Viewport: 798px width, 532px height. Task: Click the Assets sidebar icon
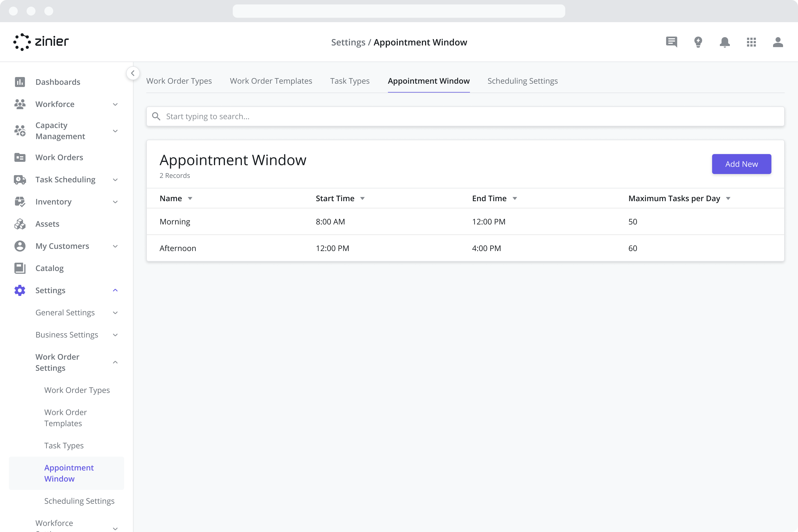[x=20, y=224]
